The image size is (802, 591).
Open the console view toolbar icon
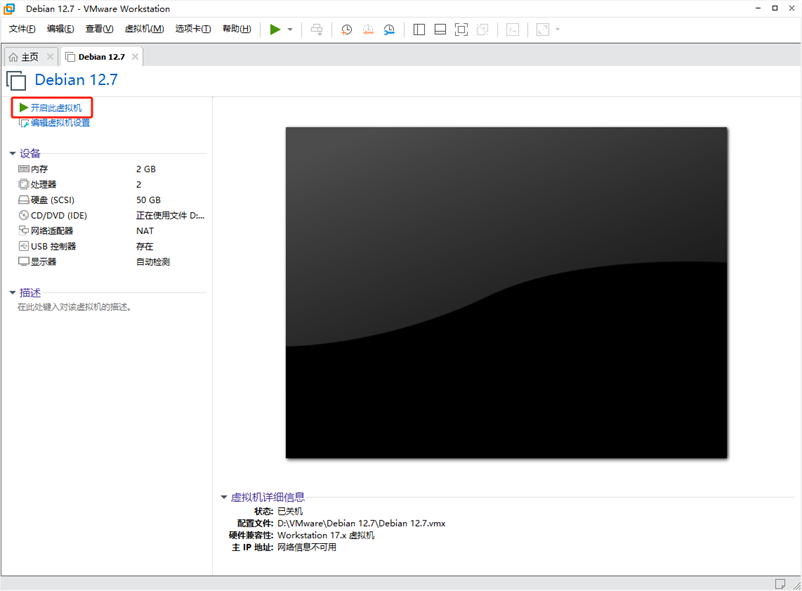(x=513, y=30)
